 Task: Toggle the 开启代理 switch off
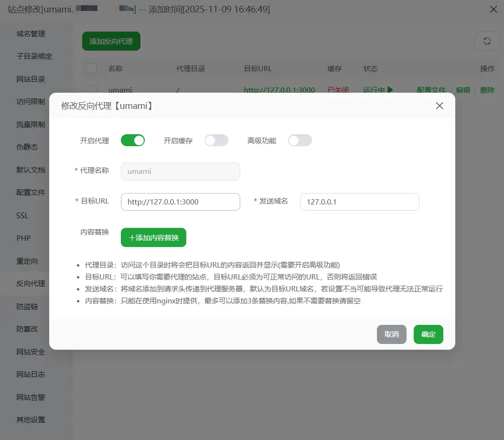click(x=133, y=140)
